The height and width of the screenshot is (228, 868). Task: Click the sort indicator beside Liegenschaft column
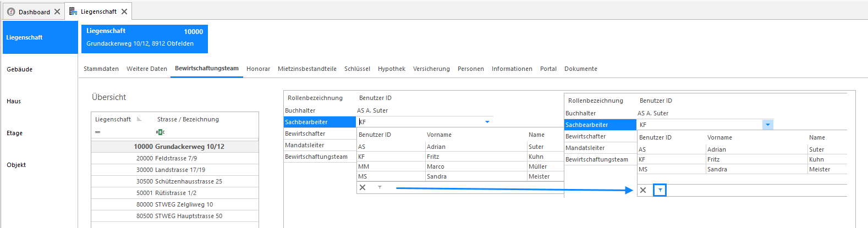[139, 119]
